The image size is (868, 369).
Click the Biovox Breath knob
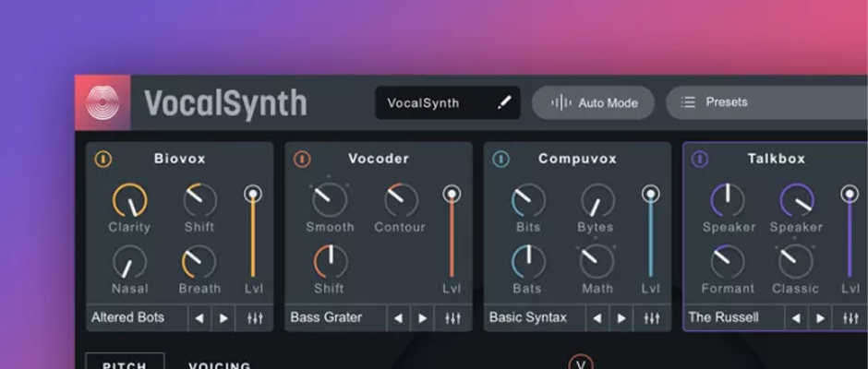pos(199,262)
